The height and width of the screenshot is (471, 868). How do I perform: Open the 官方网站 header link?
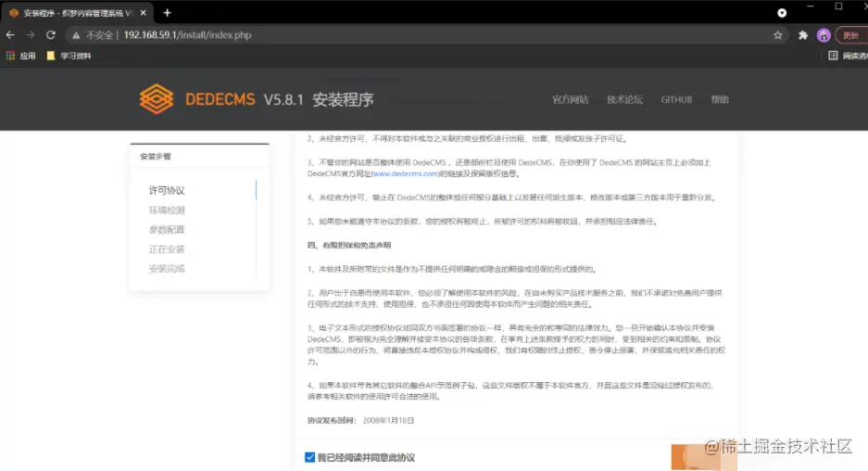point(571,100)
